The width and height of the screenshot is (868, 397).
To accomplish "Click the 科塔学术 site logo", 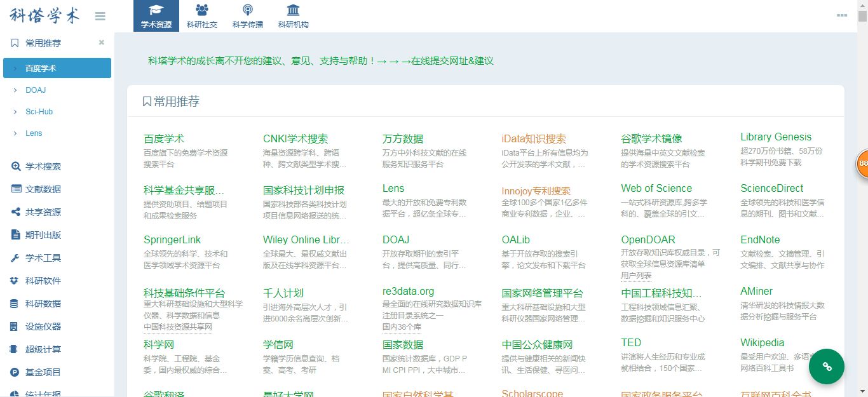I will pos(45,16).
